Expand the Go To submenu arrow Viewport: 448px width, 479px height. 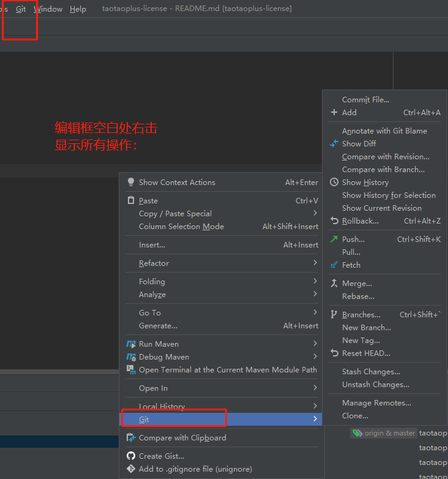point(315,312)
